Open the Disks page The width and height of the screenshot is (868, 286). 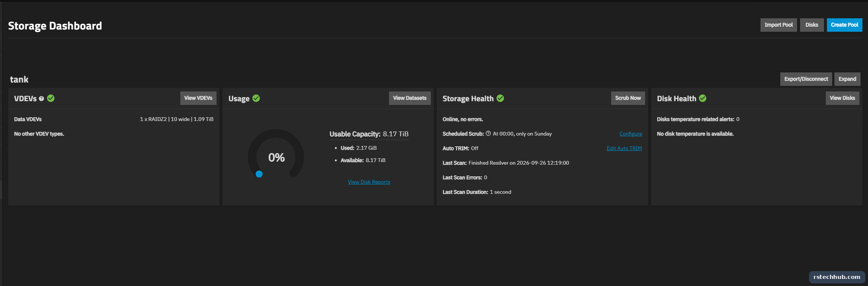[812, 25]
